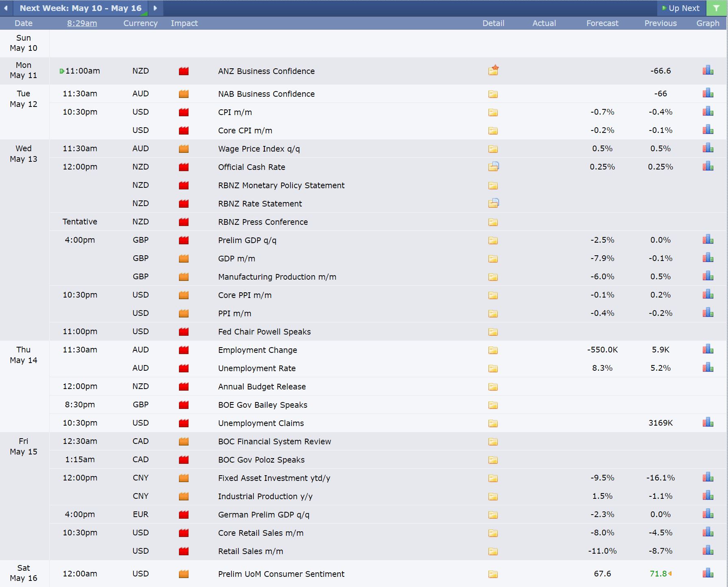The width and height of the screenshot is (728, 587).
Task: Go to following week using right arrow
Action: pyautogui.click(x=155, y=8)
